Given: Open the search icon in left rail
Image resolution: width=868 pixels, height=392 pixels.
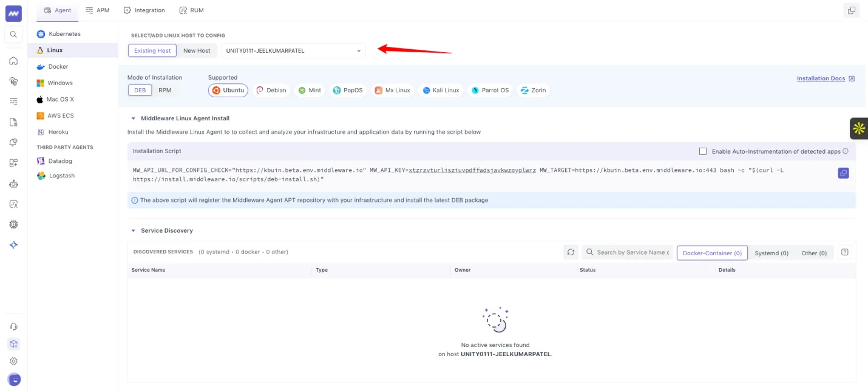Looking at the screenshot, I should (x=13, y=35).
